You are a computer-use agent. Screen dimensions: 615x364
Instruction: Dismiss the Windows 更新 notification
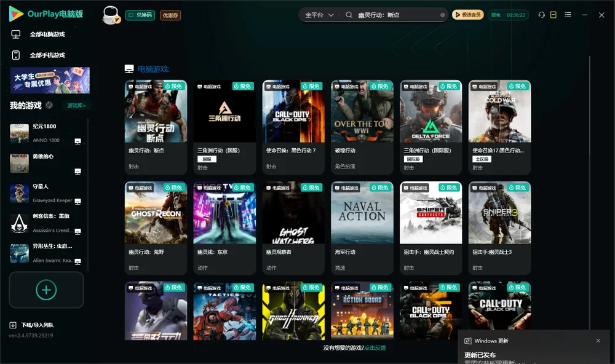598,341
